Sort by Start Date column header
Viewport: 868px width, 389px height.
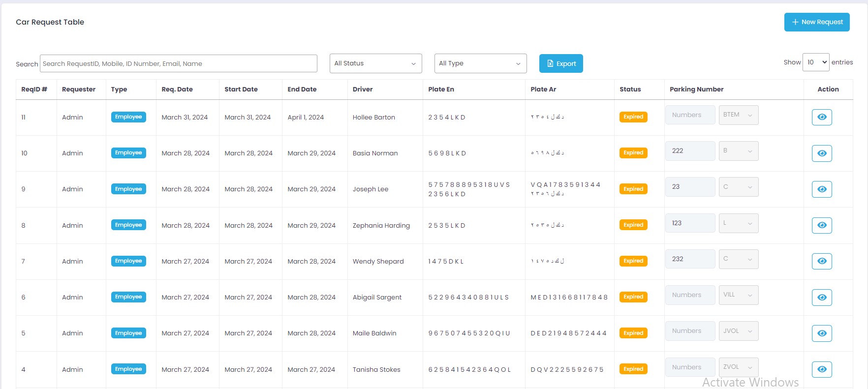(x=241, y=90)
